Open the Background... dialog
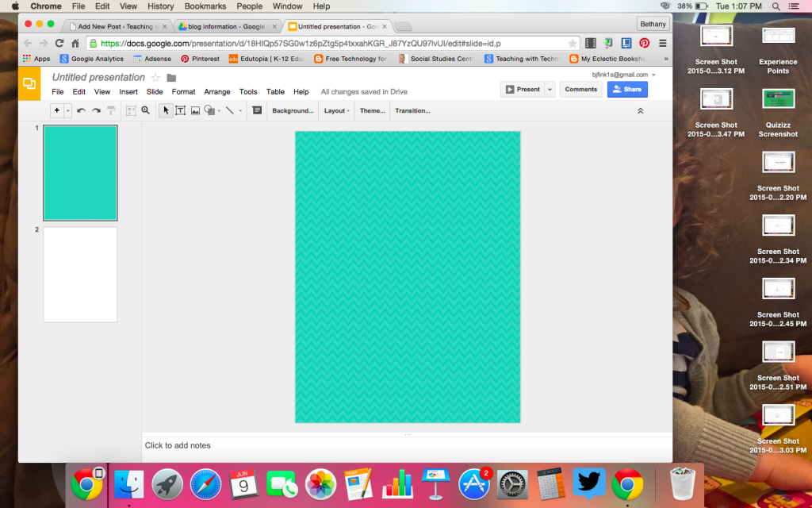 coord(293,110)
